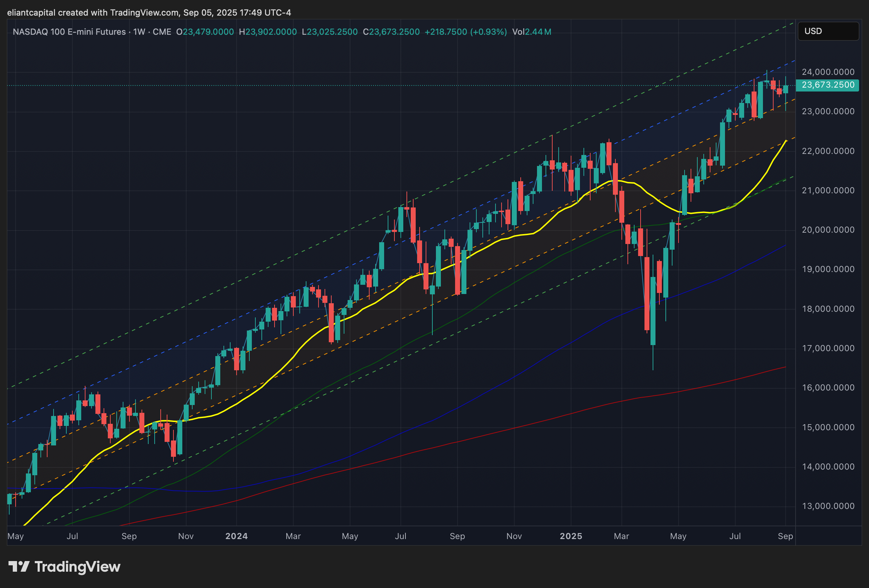Click the high value H23,902.0000
Viewport: 869px width, 588px height.
coord(268,32)
